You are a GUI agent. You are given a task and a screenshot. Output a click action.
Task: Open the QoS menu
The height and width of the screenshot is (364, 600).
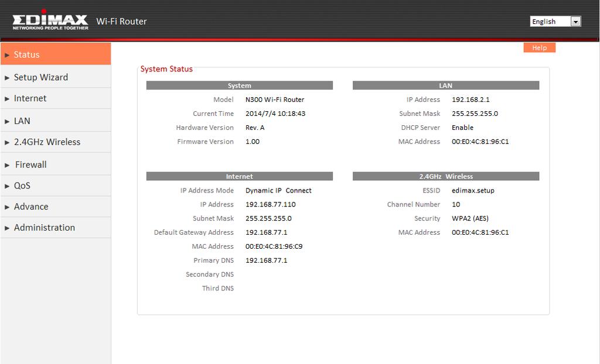coord(56,186)
